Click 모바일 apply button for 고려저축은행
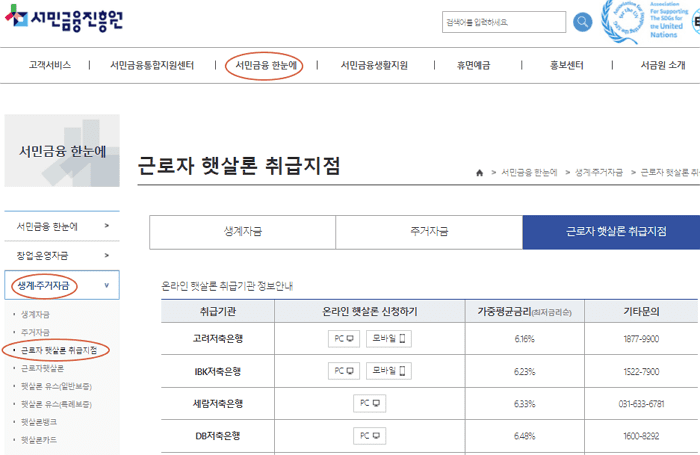 [389, 339]
